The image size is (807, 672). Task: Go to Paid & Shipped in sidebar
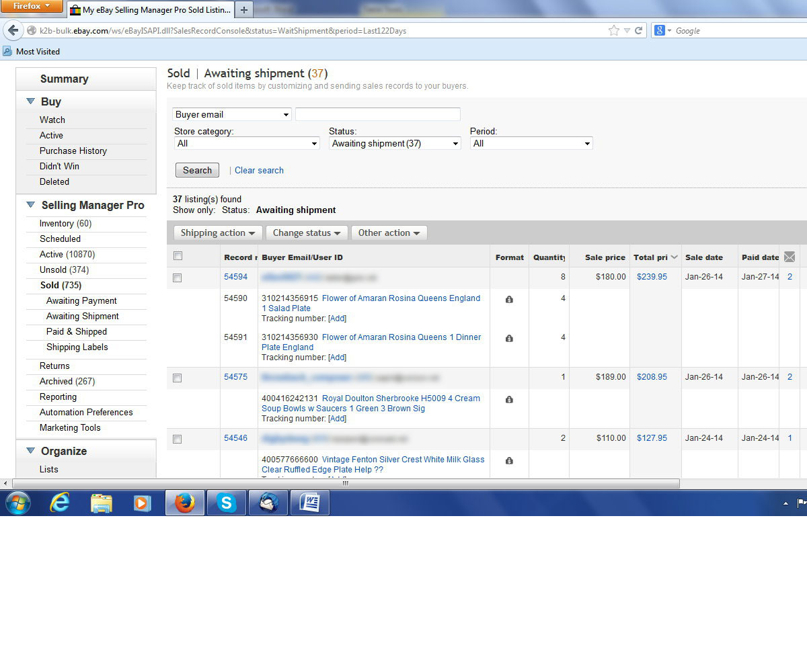click(x=77, y=331)
